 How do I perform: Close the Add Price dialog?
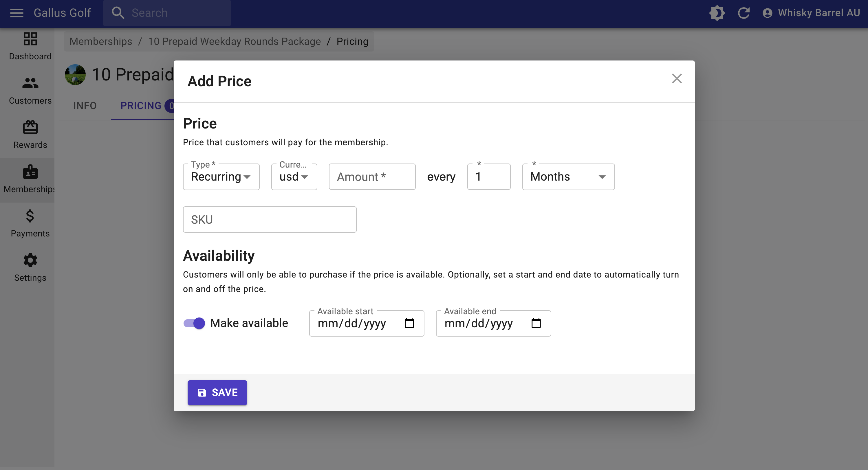point(677,78)
